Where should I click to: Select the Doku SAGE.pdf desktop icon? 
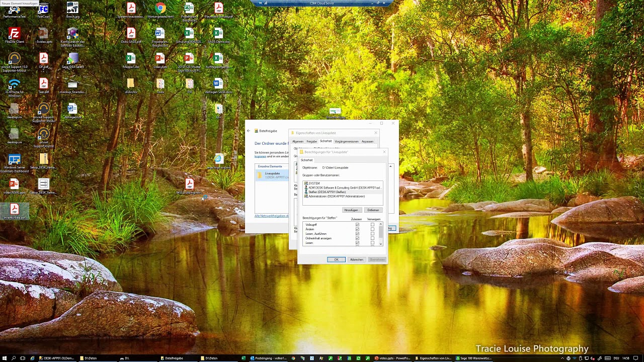pyautogui.click(x=131, y=36)
